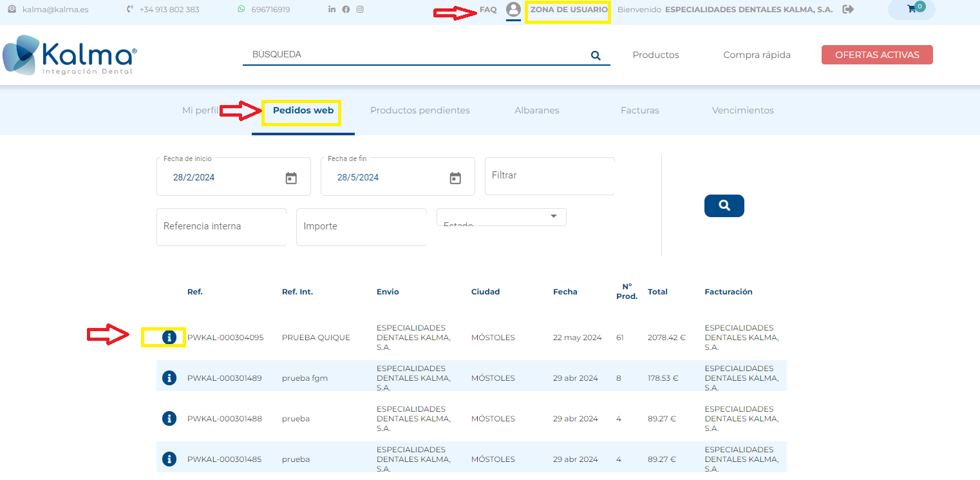
Task: Switch to the Vencimientos tab
Action: point(743,110)
